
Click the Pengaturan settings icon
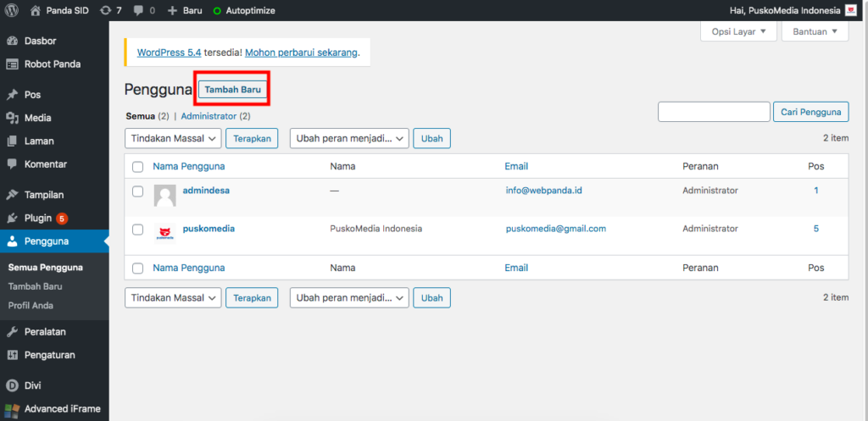pos(12,355)
